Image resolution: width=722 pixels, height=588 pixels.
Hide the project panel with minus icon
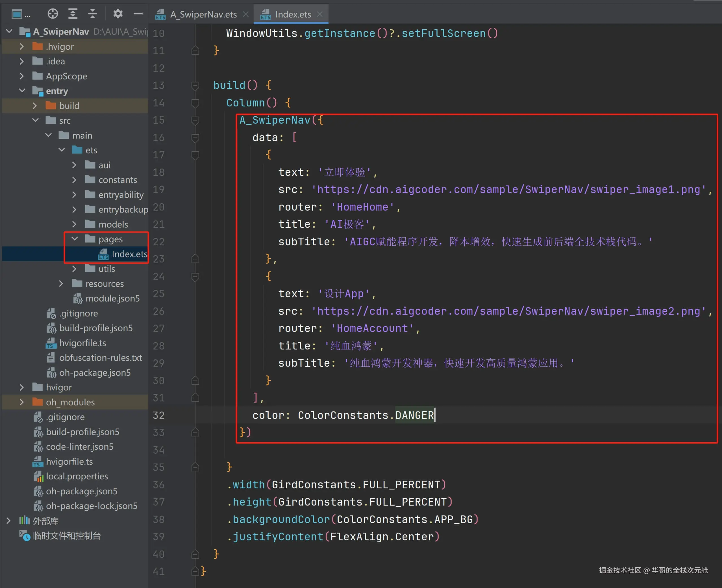click(138, 14)
